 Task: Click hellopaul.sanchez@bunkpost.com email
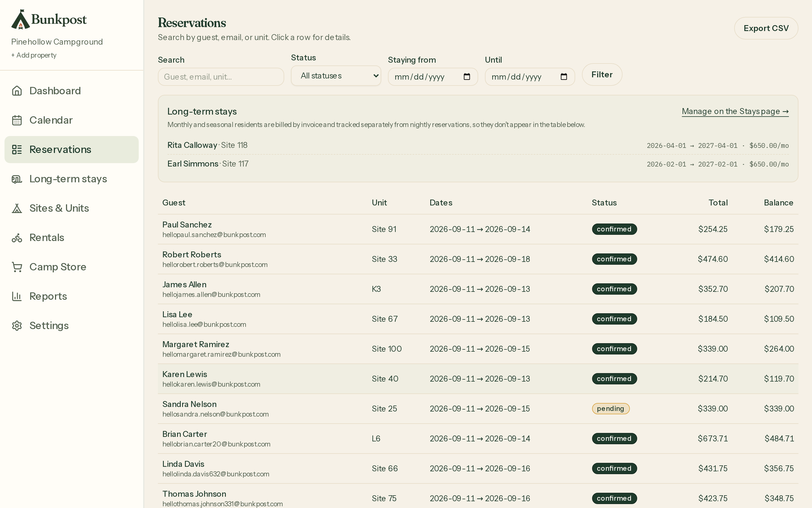[x=214, y=235]
